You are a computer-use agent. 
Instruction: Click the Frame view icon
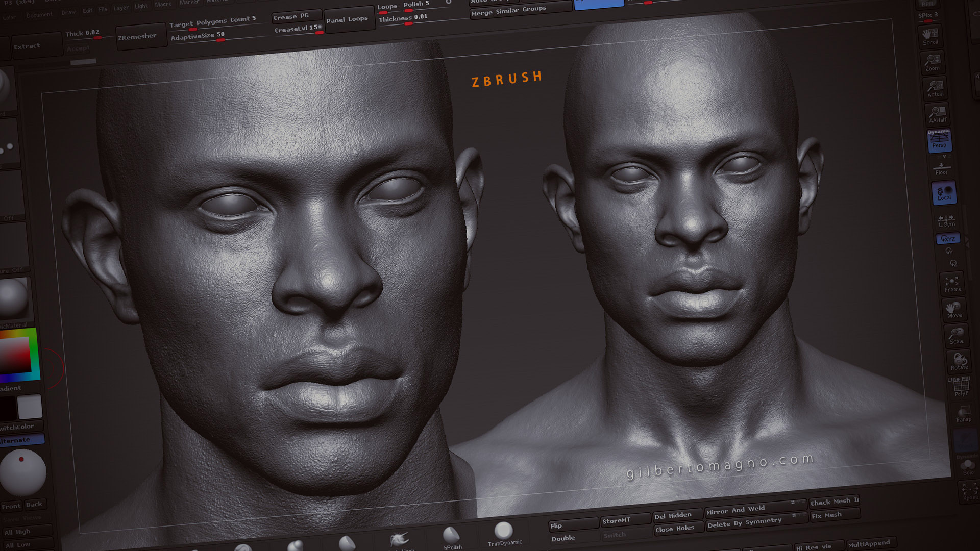pos(952,284)
